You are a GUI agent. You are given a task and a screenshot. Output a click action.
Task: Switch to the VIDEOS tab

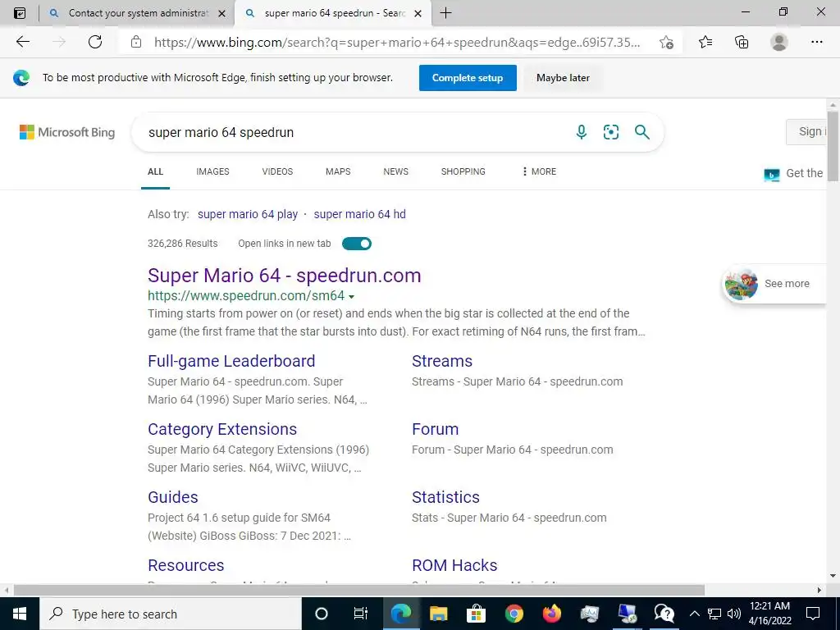pos(277,171)
